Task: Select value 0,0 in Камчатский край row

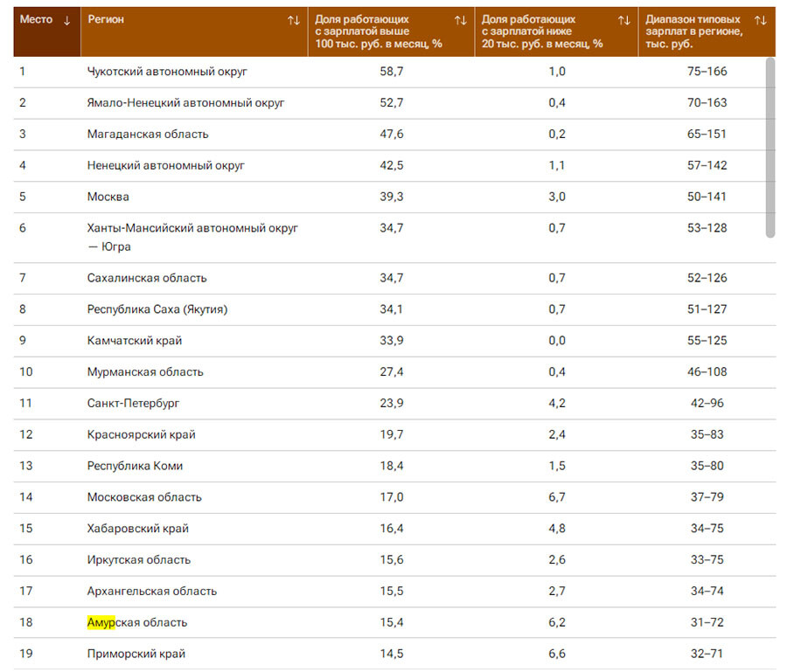Action: pos(557,341)
